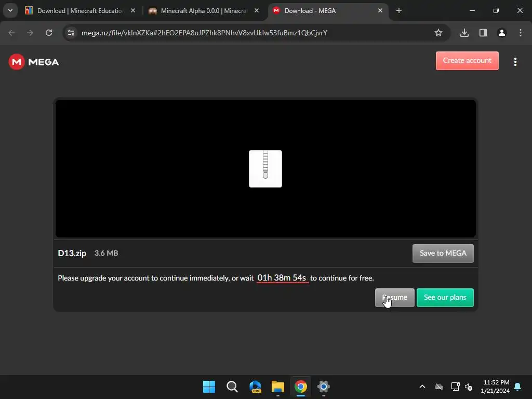
Task: Open File Explorer from taskbar
Action: click(278, 387)
